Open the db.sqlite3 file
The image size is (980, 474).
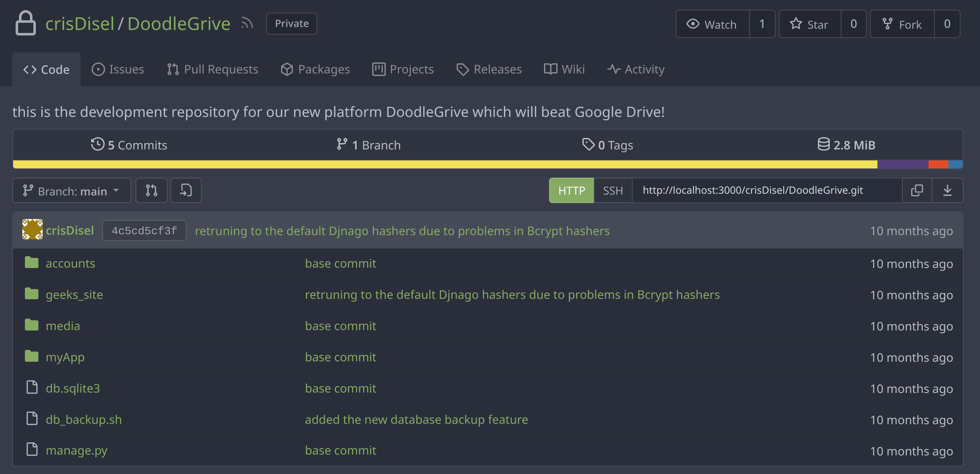(x=73, y=388)
